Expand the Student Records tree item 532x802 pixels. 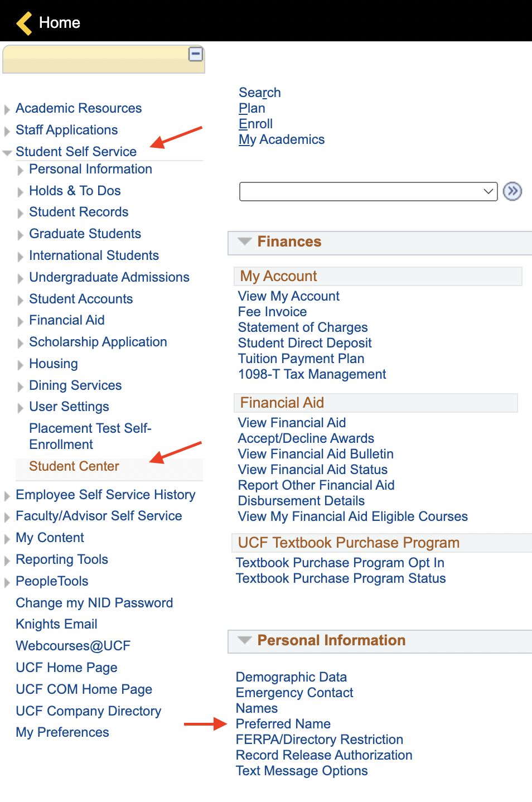(21, 213)
